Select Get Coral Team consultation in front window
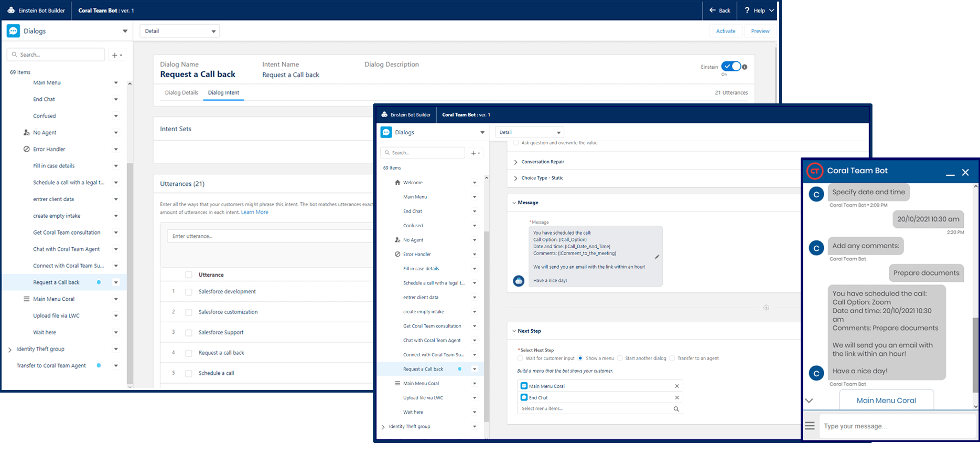This screenshot has height=475, width=980. pos(432,326)
